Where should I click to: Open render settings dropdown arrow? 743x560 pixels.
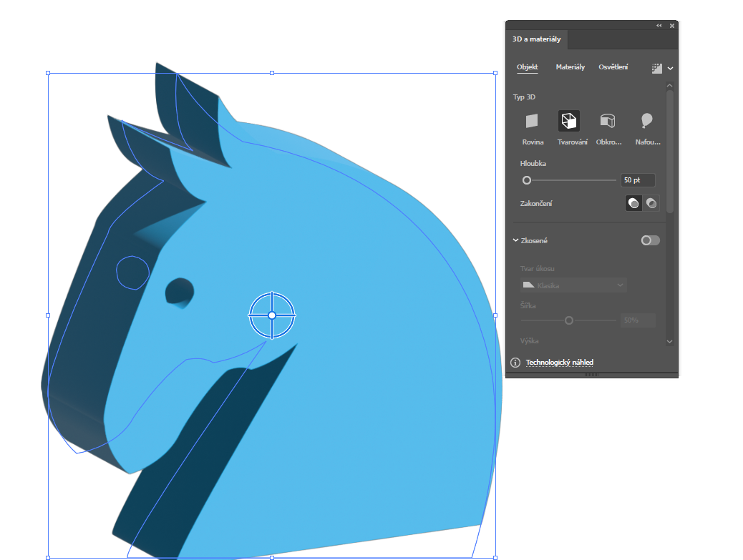tap(671, 68)
